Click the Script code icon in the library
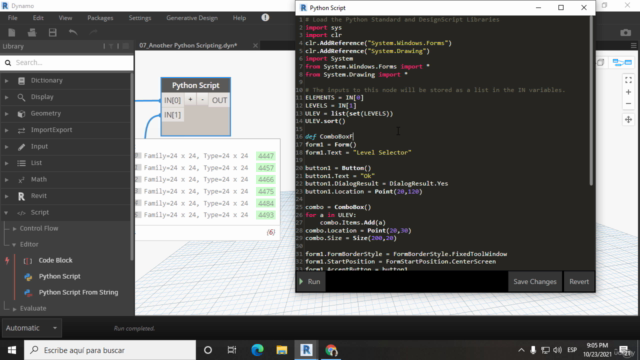 tap(21, 213)
